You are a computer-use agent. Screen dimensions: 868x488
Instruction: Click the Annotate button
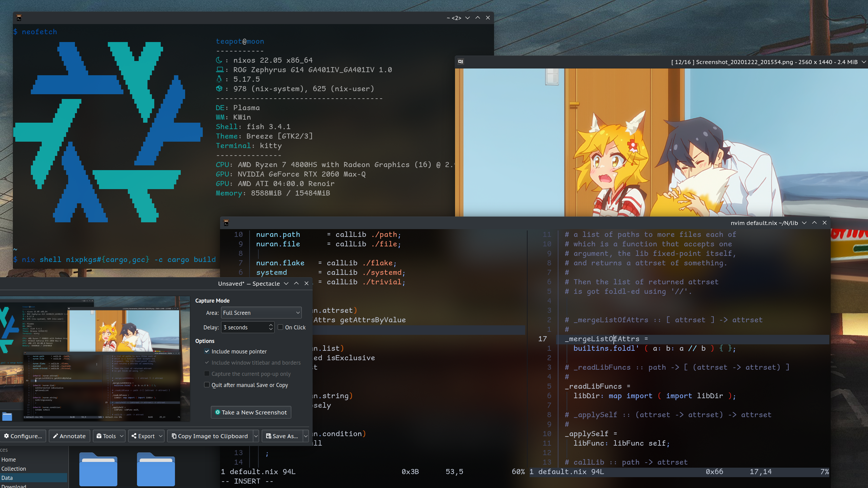pos(70,436)
